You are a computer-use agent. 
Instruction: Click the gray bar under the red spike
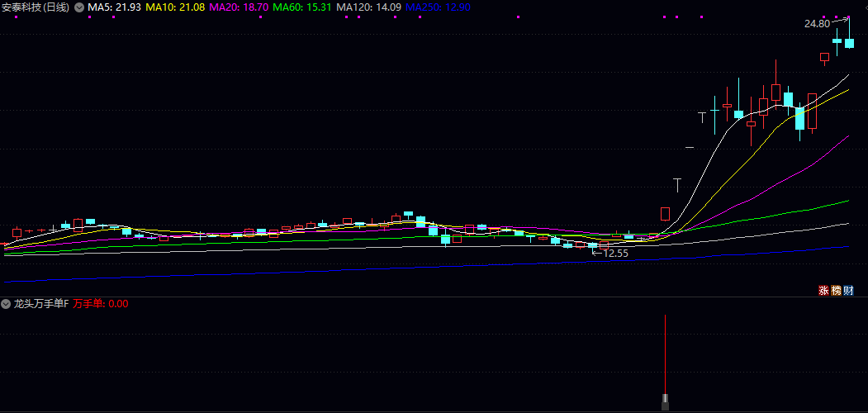tap(666, 402)
